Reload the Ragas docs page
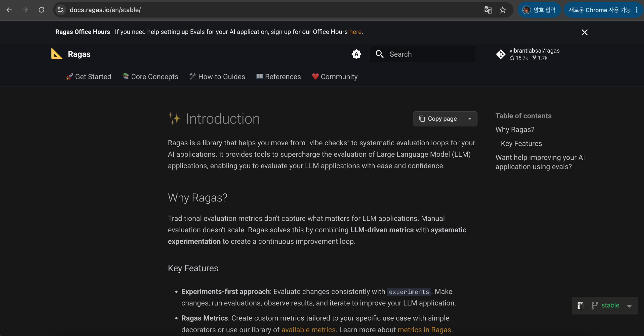This screenshot has height=336, width=644. 41,10
